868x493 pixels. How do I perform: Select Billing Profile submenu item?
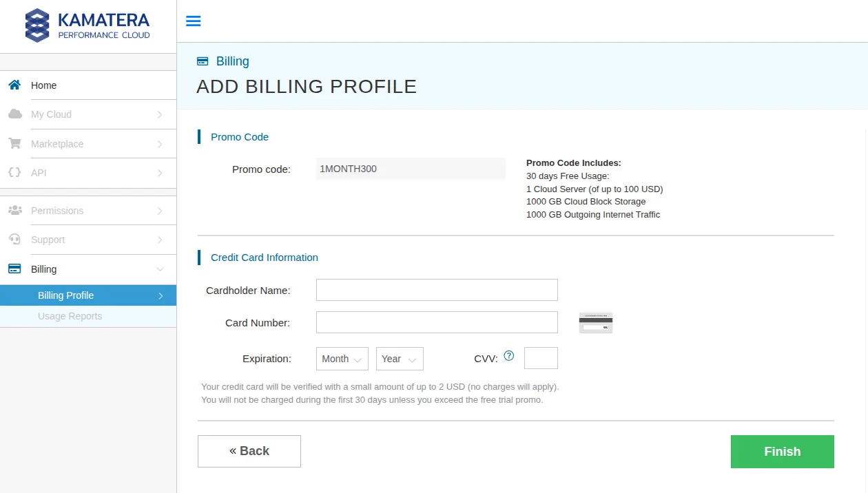coord(88,295)
